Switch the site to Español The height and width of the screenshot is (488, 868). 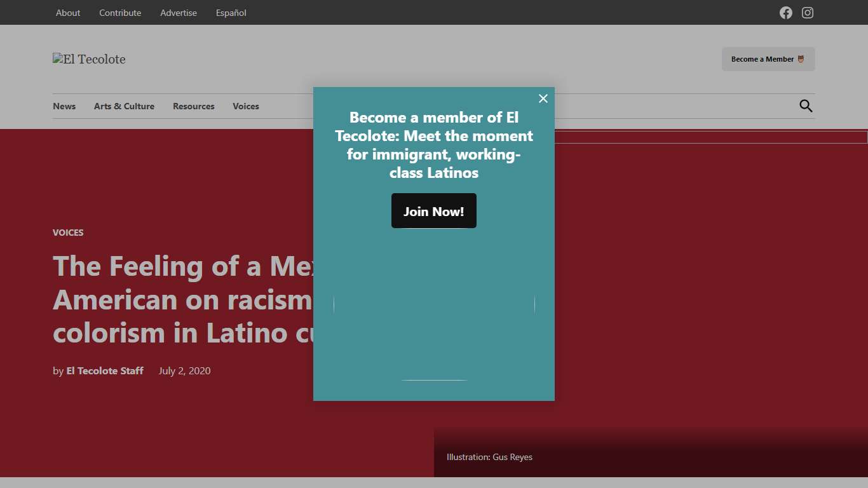231,13
